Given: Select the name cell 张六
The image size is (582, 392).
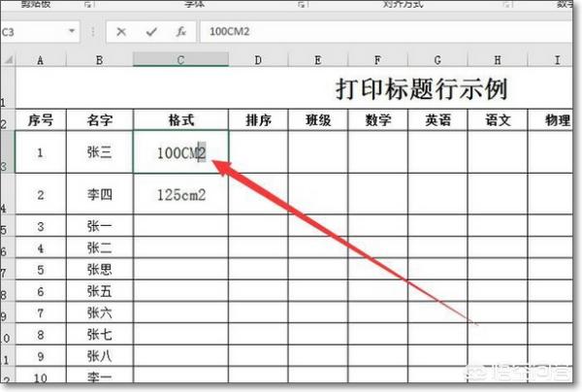Looking at the screenshot, I should [99, 311].
